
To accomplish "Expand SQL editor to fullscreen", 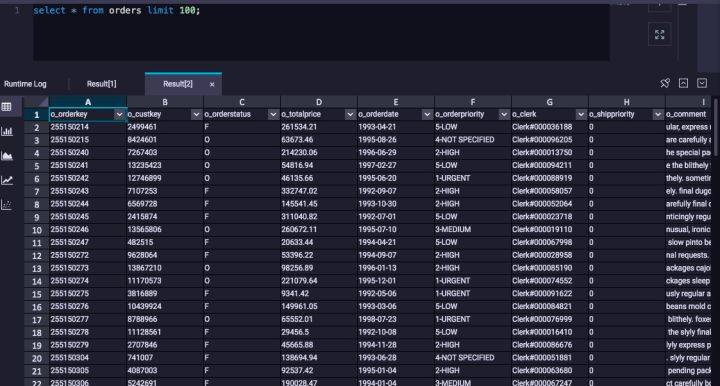I will (x=660, y=34).
